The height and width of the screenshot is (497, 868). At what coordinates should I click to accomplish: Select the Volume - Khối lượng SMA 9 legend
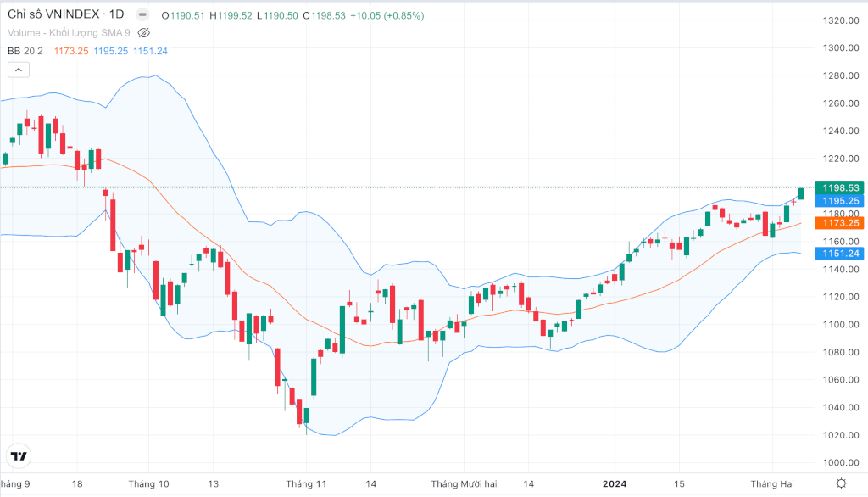tap(69, 33)
